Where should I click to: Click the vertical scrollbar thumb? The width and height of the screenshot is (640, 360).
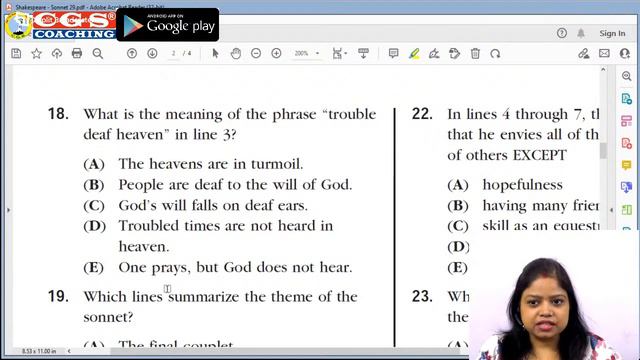pyautogui.click(x=603, y=151)
